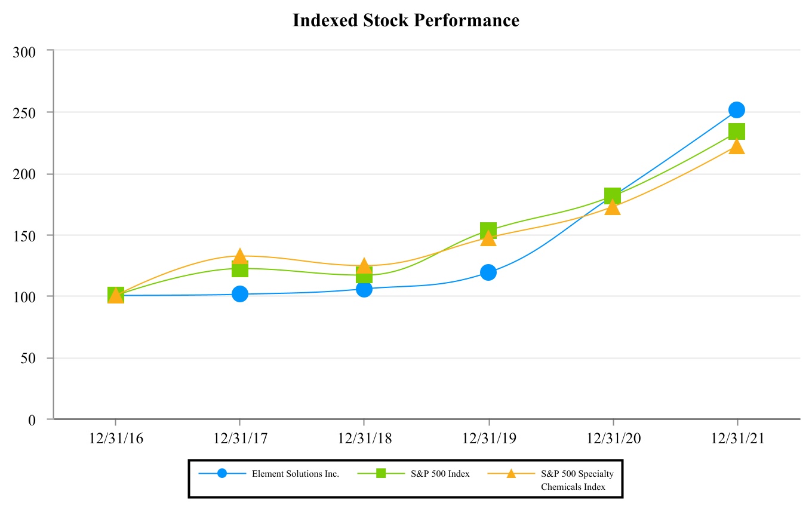Viewport: 812px width, 509px height.
Task: Click the blue circle marker at 12/31/18
Action: coord(364,289)
